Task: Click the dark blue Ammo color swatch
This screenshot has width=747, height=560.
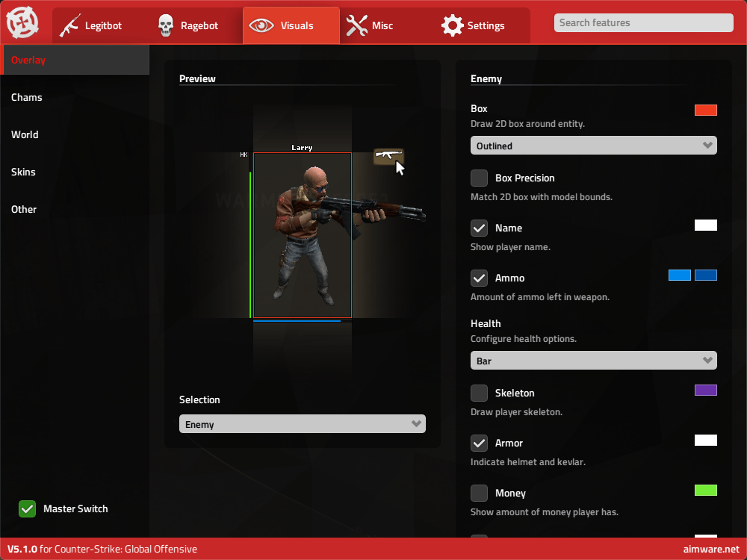Action: point(706,276)
